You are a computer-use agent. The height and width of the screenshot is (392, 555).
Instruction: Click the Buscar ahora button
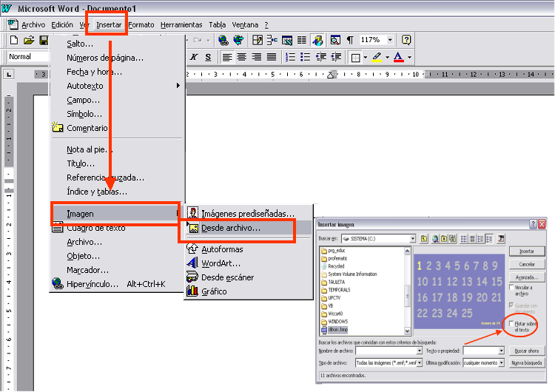click(527, 351)
